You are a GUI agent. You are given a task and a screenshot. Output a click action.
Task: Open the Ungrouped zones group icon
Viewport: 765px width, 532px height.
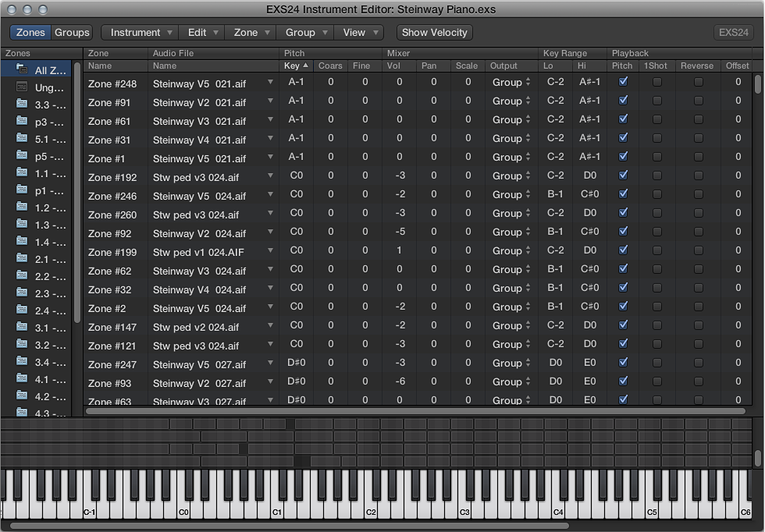(21, 87)
